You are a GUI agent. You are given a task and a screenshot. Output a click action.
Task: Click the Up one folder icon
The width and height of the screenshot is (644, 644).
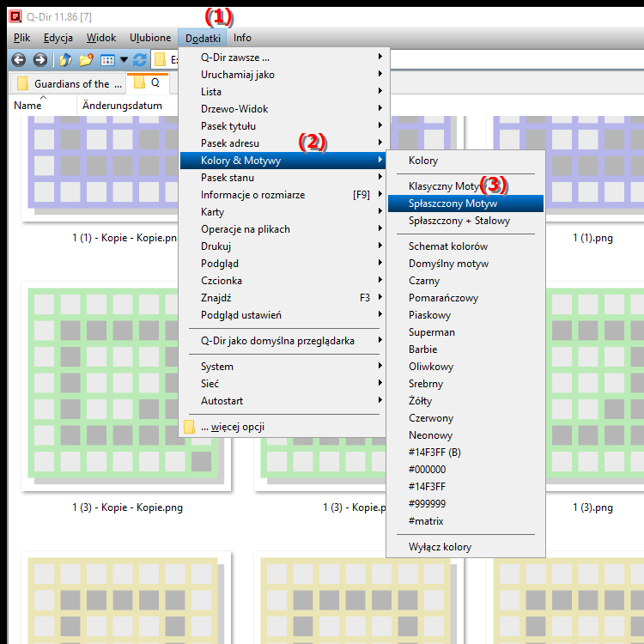pyautogui.click(x=66, y=60)
